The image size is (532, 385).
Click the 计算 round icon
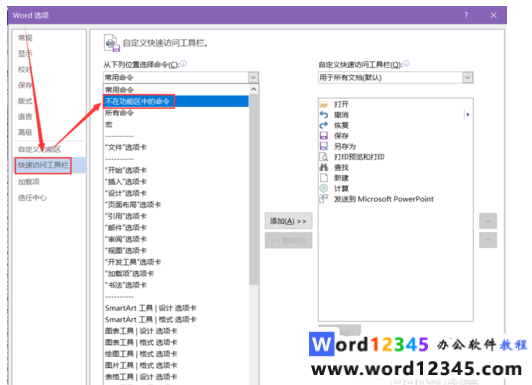coord(324,188)
